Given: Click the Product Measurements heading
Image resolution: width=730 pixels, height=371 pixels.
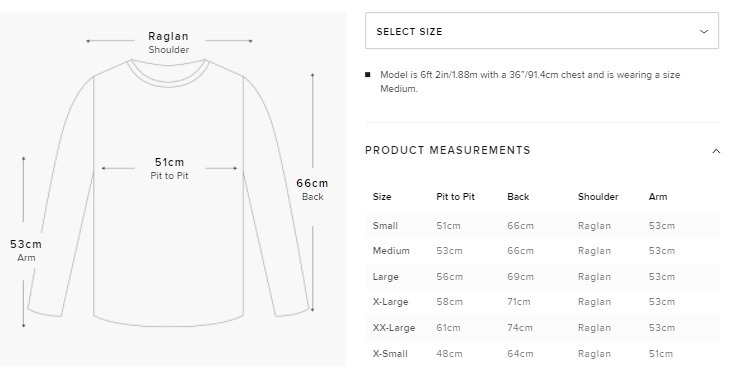Looking at the screenshot, I should 447,150.
